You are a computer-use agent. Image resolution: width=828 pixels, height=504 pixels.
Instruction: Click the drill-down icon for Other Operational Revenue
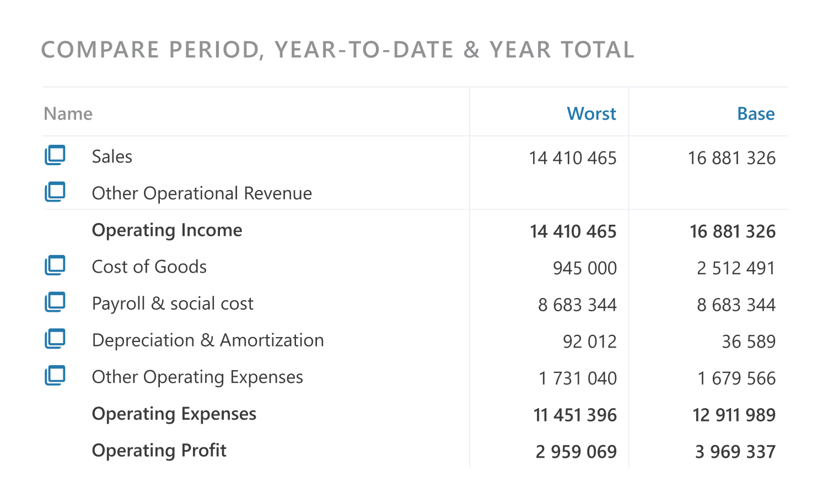click(55, 192)
